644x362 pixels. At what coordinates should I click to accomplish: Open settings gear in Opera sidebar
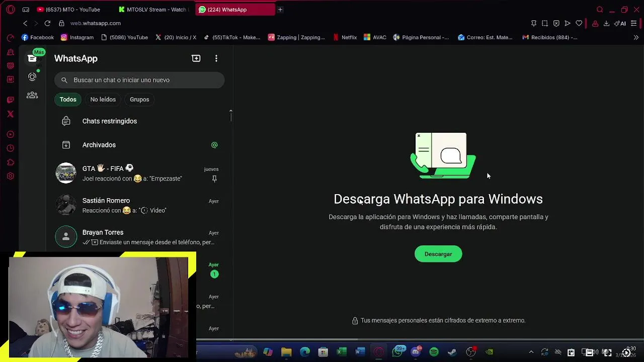point(10,176)
